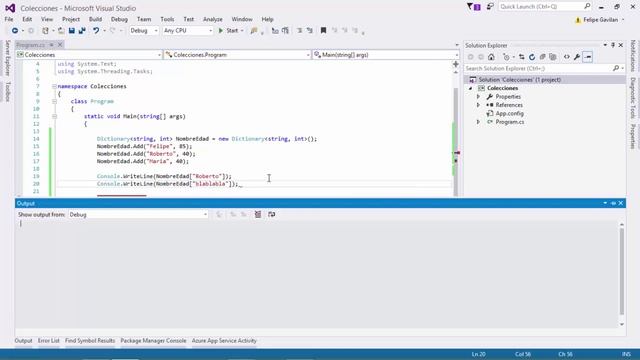Switch to the Error List tab
Screen dimensions: 640x360
coord(49,340)
